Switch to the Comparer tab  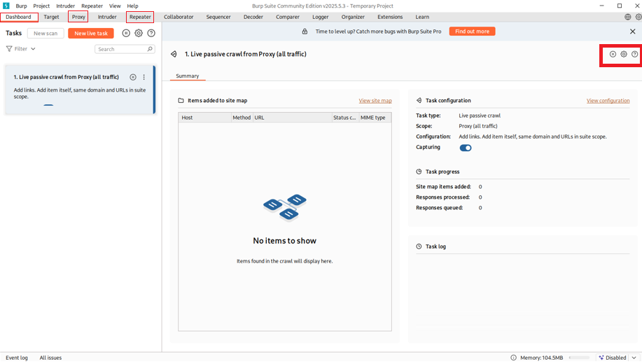288,17
